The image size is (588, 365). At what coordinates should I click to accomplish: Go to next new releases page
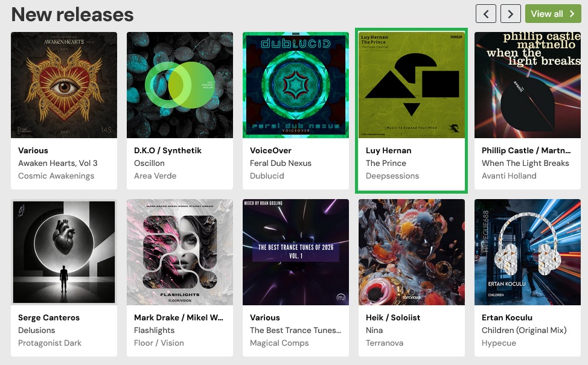[x=511, y=13]
